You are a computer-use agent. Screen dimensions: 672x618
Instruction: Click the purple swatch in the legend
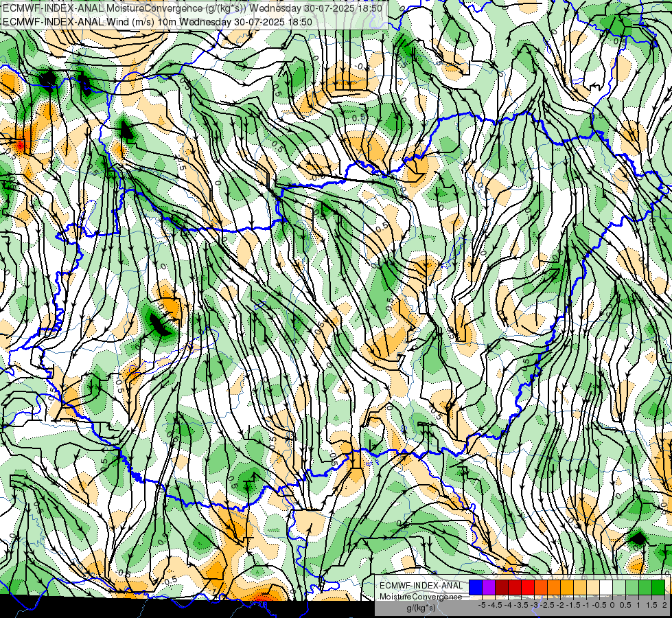click(489, 588)
